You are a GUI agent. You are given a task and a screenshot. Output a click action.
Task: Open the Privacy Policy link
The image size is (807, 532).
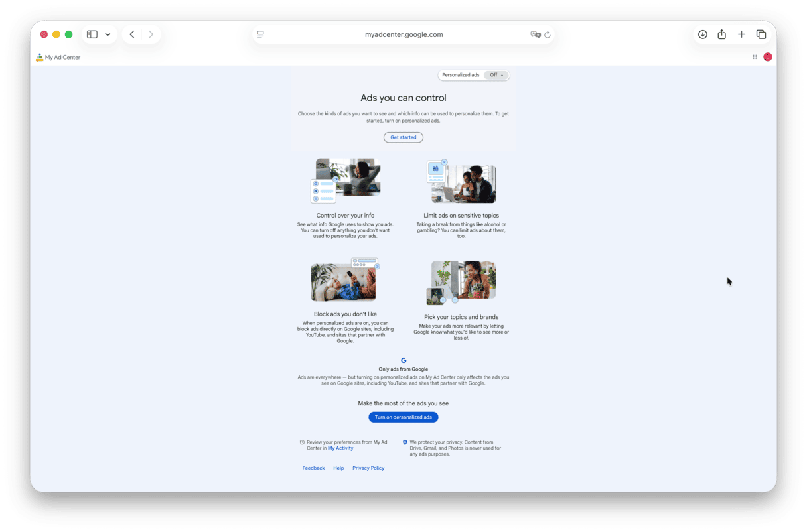point(368,468)
